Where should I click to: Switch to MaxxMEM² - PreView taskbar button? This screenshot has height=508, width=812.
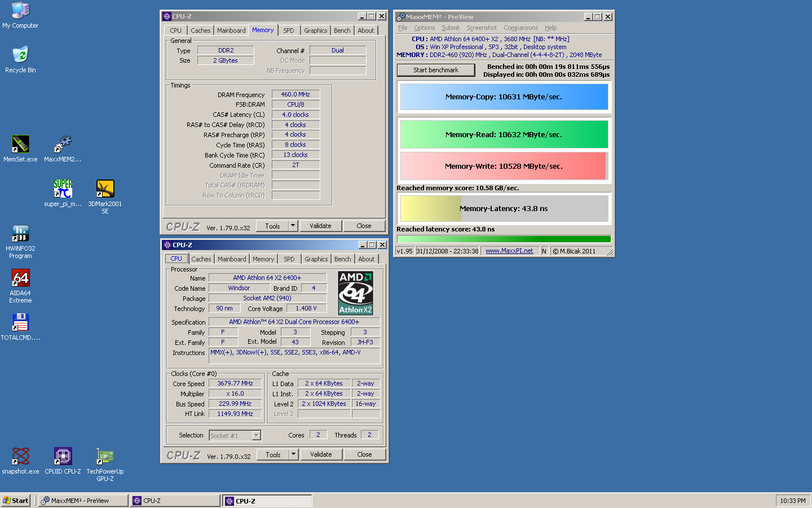83,501
